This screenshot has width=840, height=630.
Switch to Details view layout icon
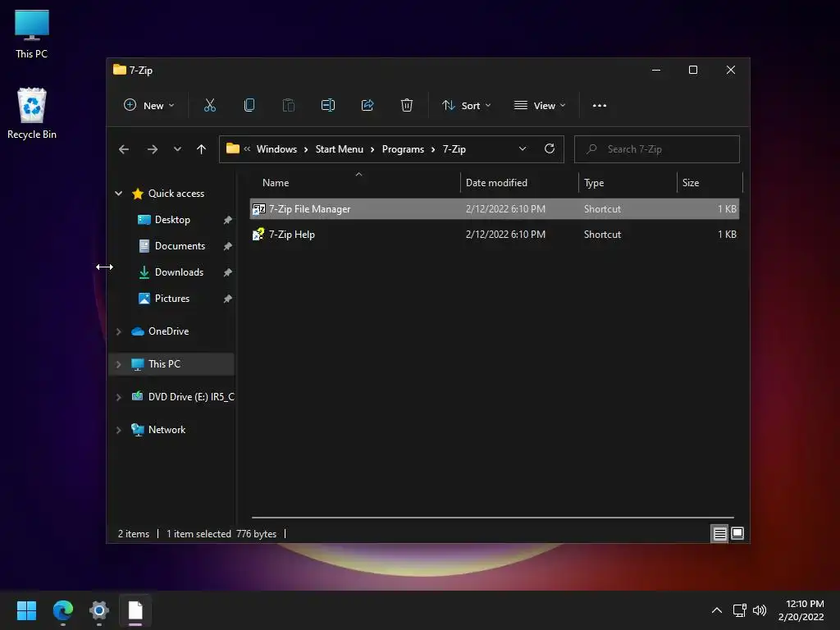pyautogui.click(x=719, y=533)
